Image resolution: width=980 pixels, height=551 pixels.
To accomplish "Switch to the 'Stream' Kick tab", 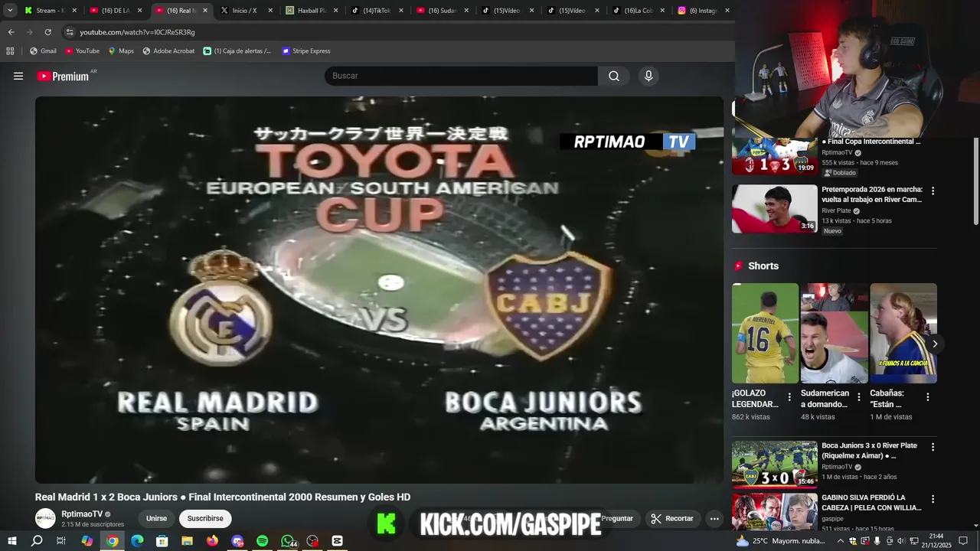I will [51, 11].
